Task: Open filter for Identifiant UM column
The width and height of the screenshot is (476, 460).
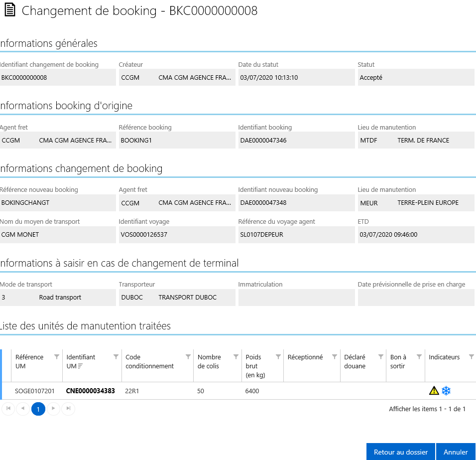Action: pos(116,357)
